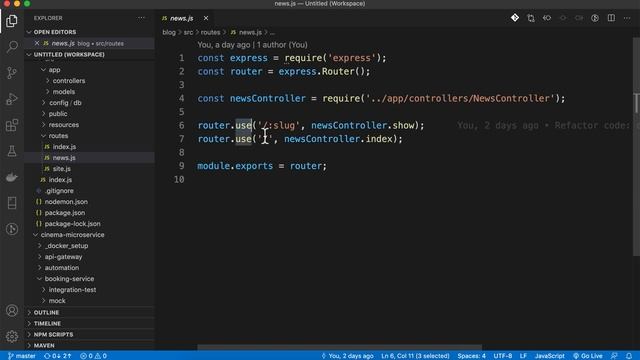
Task: Click the split editor icon
Action: click(x=611, y=18)
